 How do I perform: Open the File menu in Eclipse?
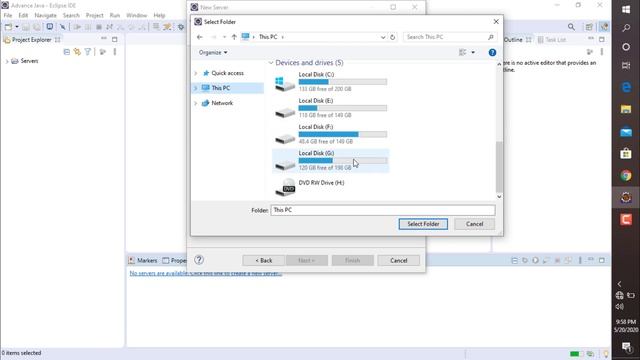(8, 15)
